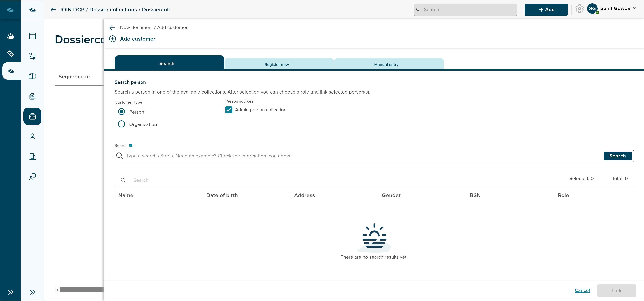Select the Organization radio button
The image size is (644, 301).
(x=121, y=124)
